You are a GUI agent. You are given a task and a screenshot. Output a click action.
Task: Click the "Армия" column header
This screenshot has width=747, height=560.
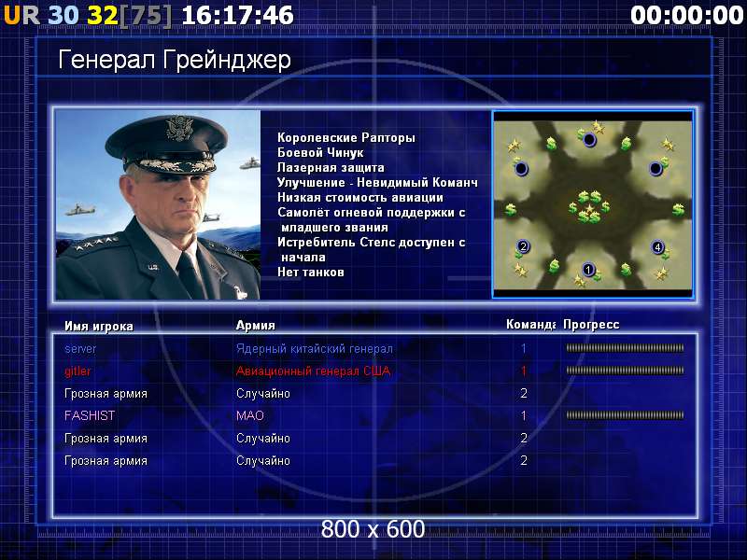pyautogui.click(x=255, y=325)
